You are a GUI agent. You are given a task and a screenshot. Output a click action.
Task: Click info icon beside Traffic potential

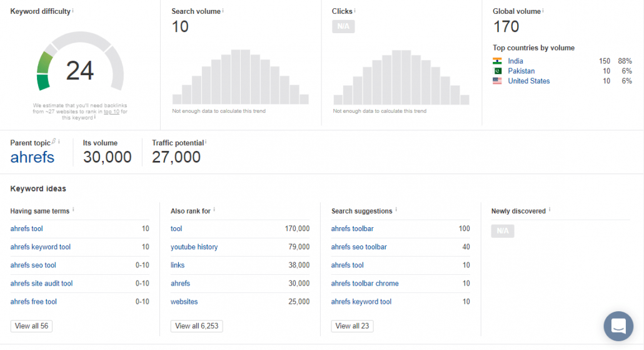point(205,142)
